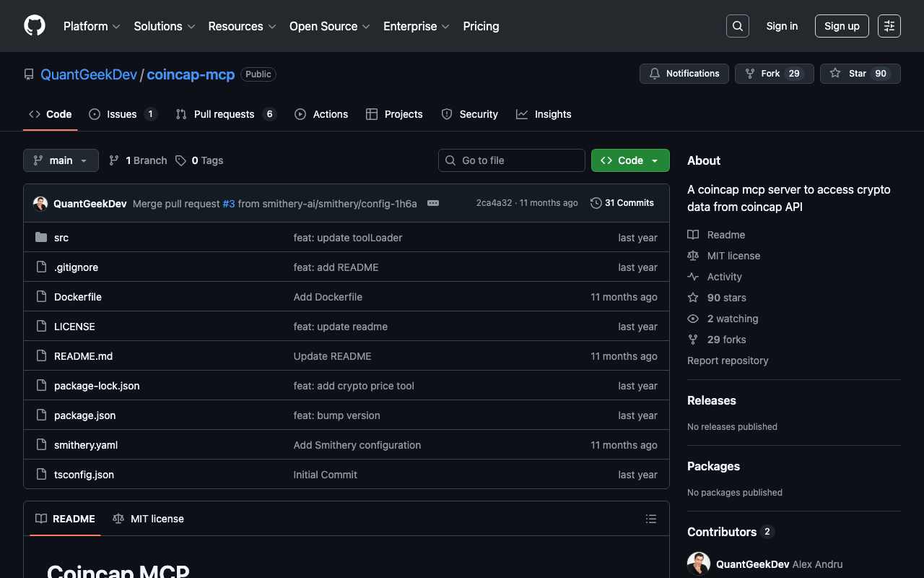Fork the repository

[x=774, y=74]
